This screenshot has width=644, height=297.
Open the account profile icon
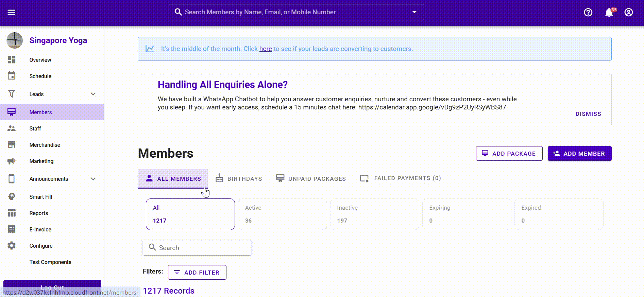click(629, 12)
